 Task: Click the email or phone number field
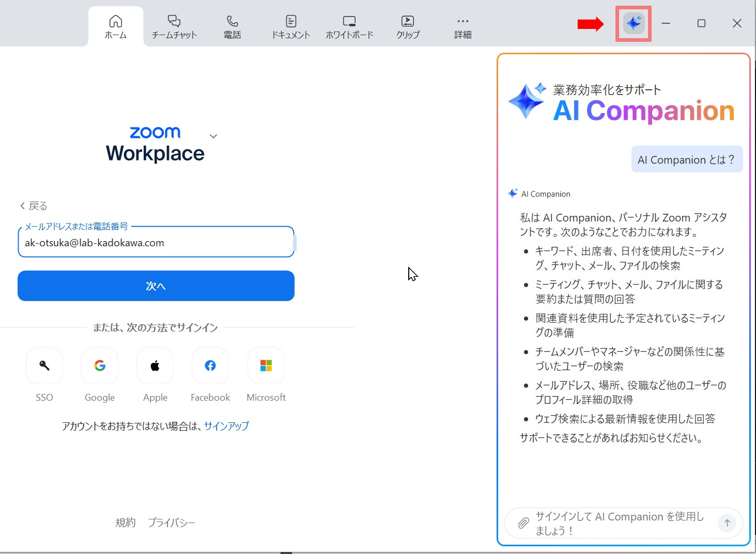coord(156,242)
